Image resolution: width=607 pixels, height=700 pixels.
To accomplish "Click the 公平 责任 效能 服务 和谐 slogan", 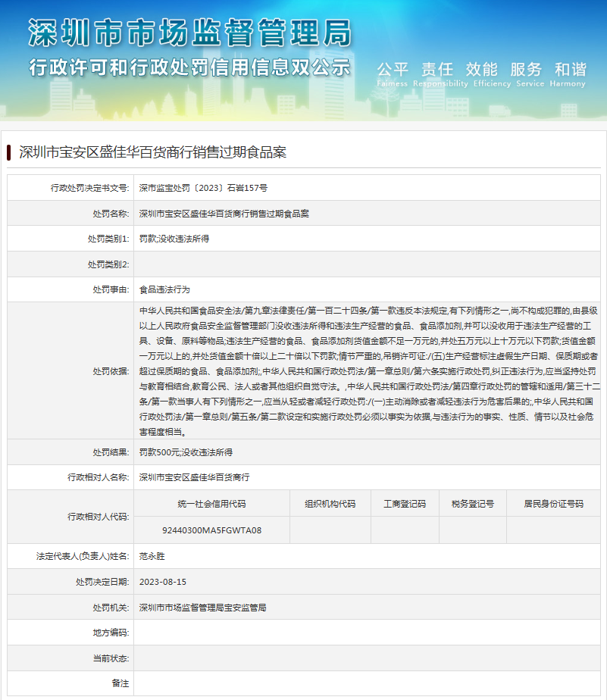I will point(481,70).
